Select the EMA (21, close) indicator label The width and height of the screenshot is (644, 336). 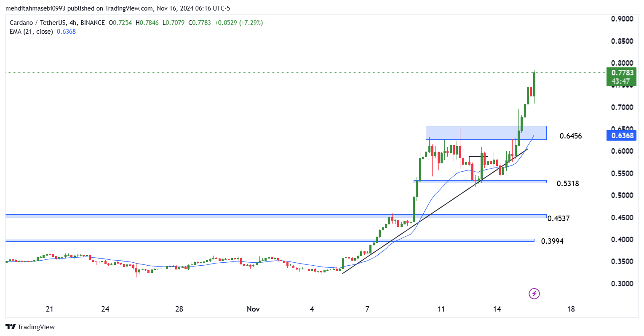[x=31, y=32]
